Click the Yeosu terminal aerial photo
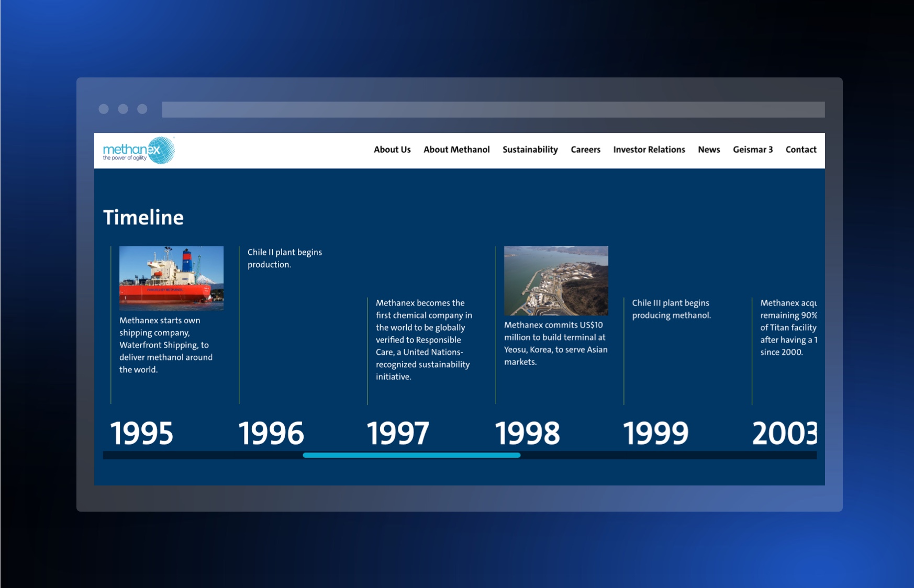This screenshot has height=588, width=914. coord(556,281)
